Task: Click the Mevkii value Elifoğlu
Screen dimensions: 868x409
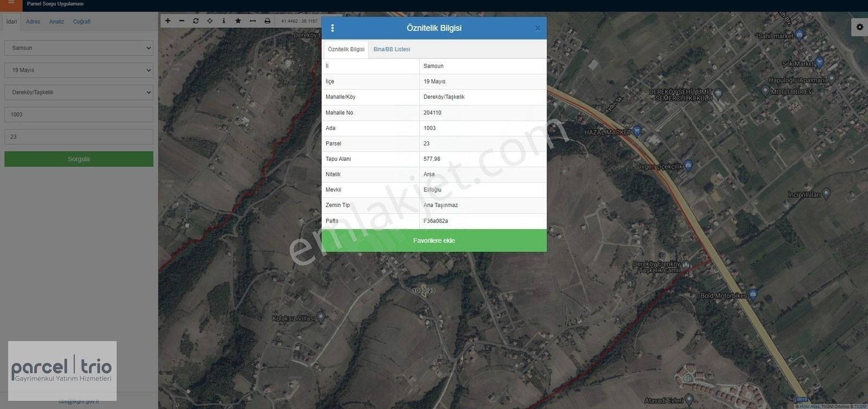Action: click(432, 190)
